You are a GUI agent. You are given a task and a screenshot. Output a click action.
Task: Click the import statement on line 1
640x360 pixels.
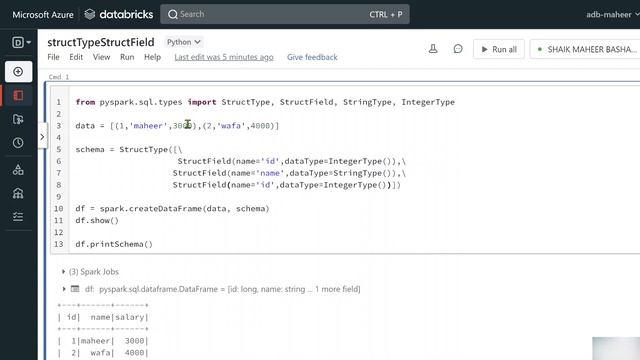pos(265,102)
